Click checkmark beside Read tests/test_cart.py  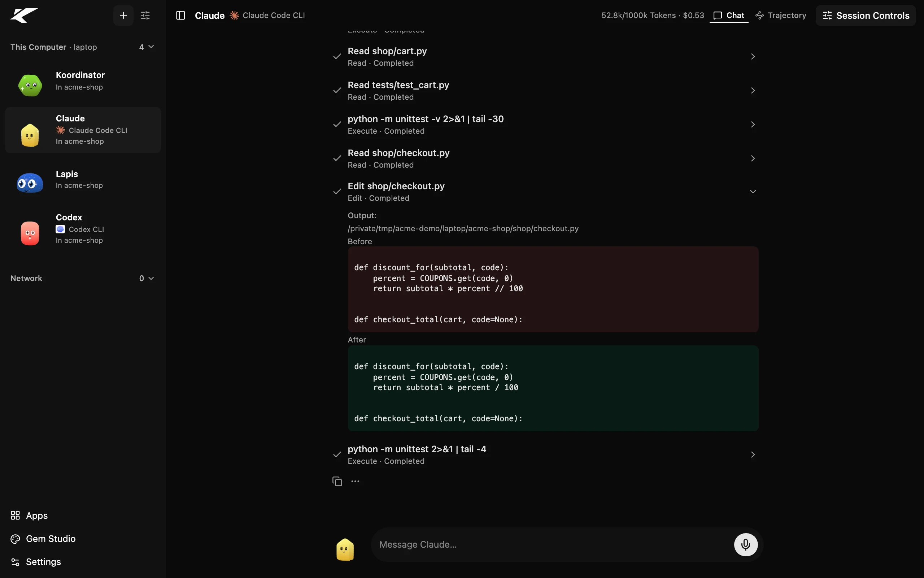pos(337,91)
